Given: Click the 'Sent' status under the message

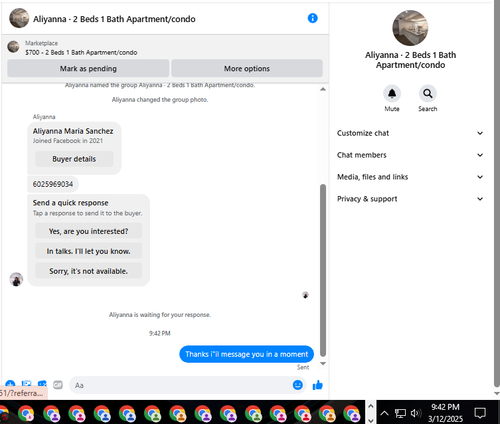Looking at the screenshot, I should [x=303, y=367].
